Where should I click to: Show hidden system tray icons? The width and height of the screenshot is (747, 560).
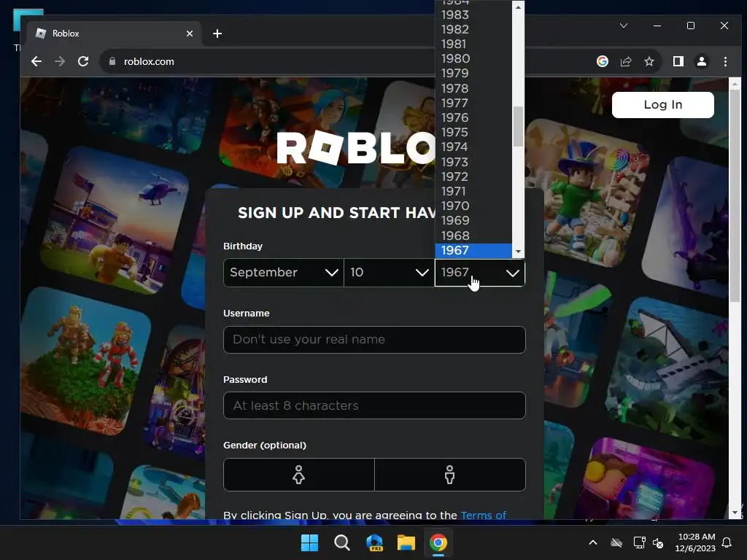pyautogui.click(x=593, y=542)
